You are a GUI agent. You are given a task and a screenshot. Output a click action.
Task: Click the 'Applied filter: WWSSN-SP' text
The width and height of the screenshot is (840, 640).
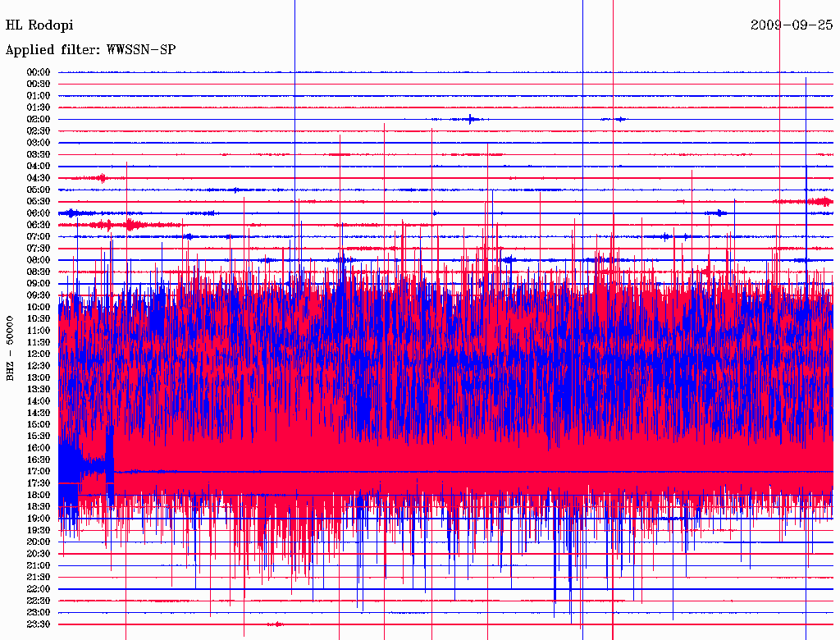click(90, 50)
